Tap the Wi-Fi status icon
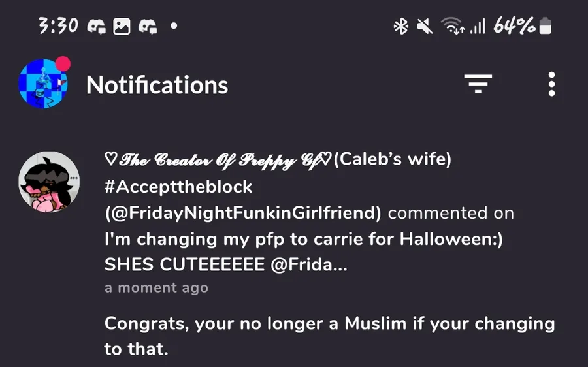The width and height of the screenshot is (588, 367). pos(451,26)
